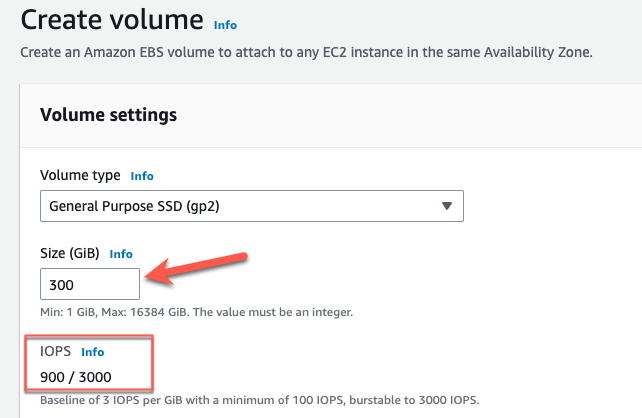Click the Volume settings section heading

(108, 115)
